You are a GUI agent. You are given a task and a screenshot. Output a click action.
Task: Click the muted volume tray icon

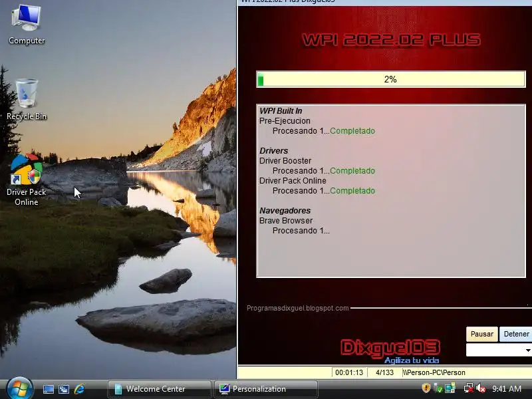point(481,388)
